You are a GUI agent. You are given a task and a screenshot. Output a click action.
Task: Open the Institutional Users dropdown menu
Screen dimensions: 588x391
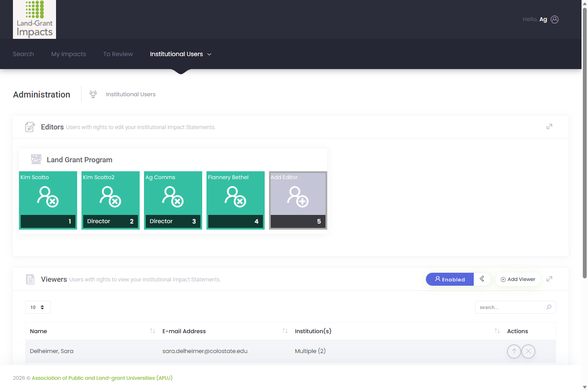[x=181, y=54]
